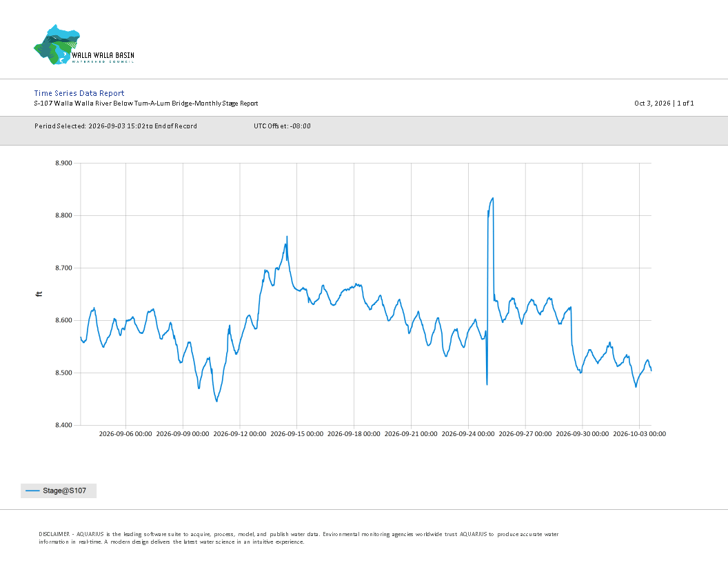Click the 2026-09-15 00:00 x-axis label
The width and height of the screenshot is (728, 563).
296,434
